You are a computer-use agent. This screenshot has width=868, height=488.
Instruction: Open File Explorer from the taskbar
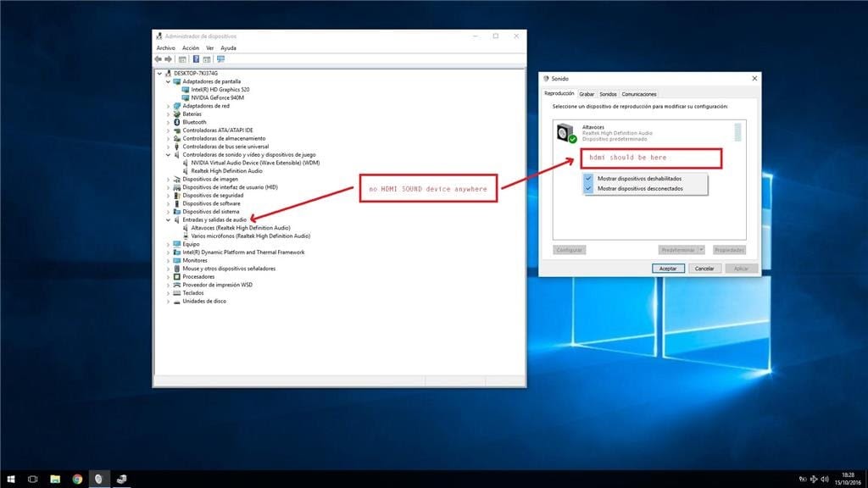coord(55,480)
